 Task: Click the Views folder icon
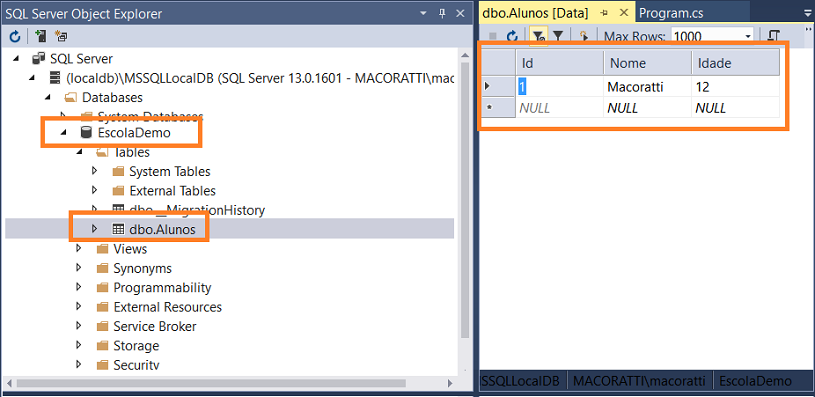click(103, 249)
